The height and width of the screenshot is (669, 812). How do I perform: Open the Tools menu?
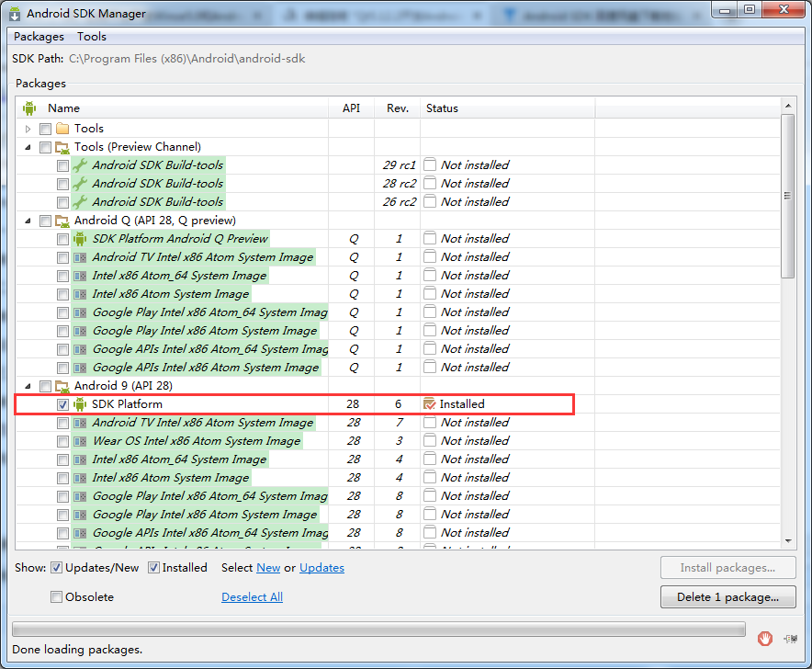92,37
